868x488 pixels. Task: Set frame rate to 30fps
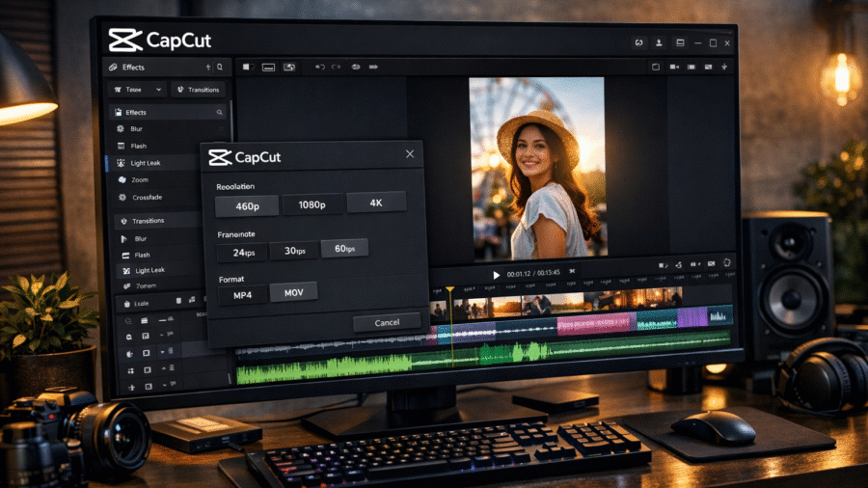294,251
